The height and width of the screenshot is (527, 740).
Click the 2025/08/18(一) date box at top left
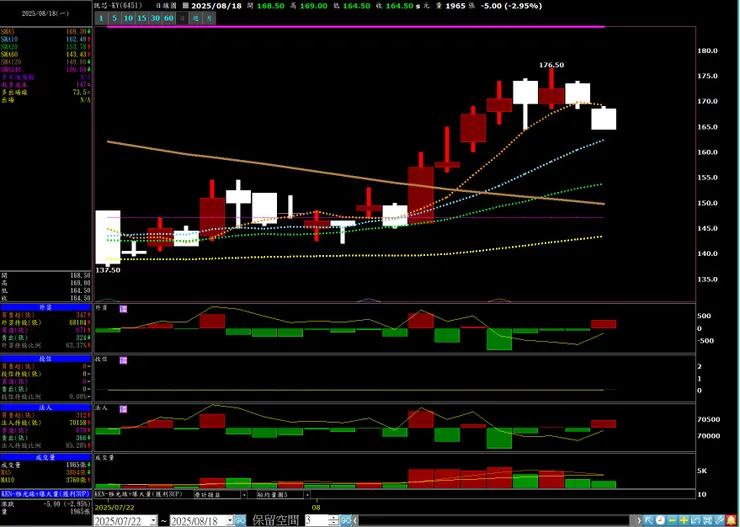(x=45, y=14)
